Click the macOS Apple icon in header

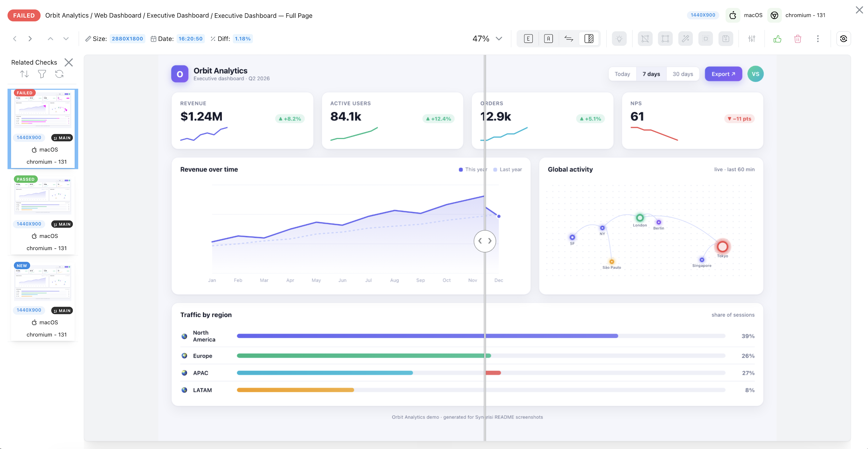733,15
